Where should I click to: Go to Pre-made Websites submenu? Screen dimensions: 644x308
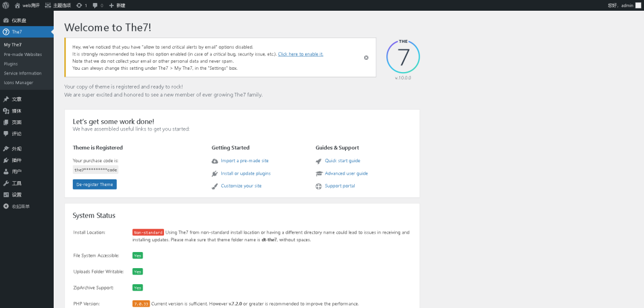23,54
